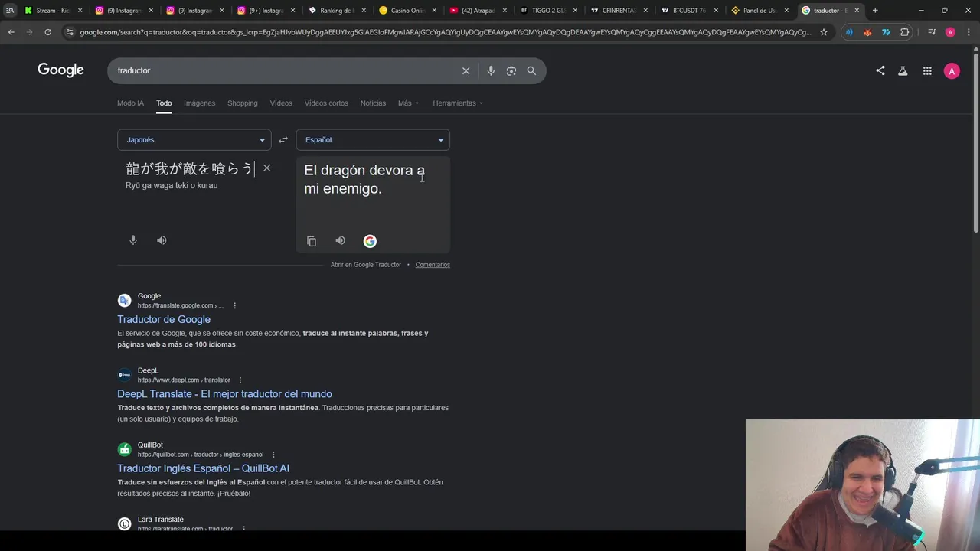Viewport: 980px width, 551px height.
Task: Expand the Herramientas menu
Action: (458, 103)
